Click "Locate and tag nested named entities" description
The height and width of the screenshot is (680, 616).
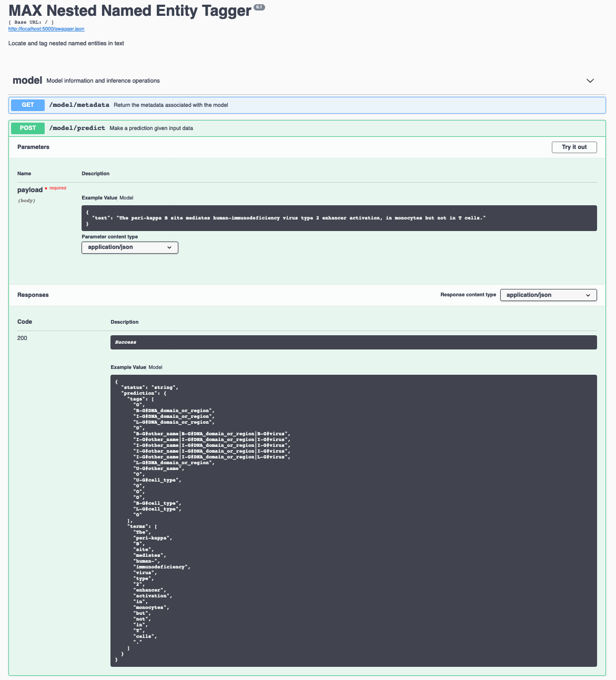pos(66,44)
